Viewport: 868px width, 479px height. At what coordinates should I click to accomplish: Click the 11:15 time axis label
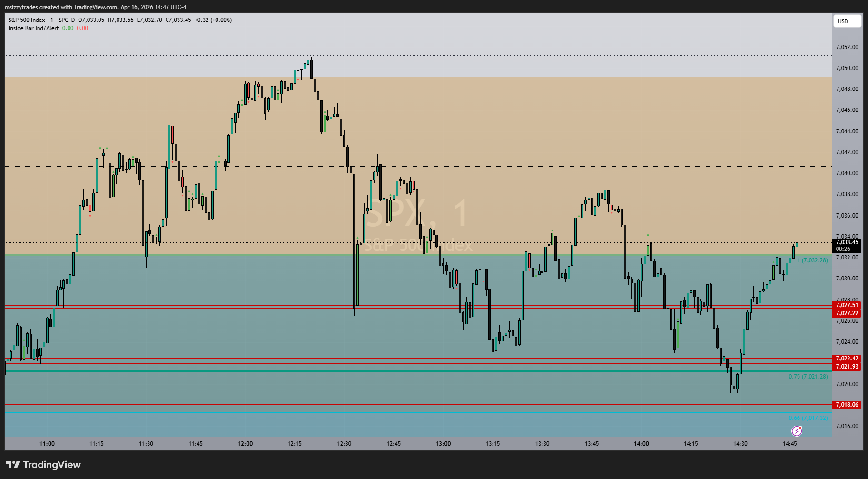pos(97,444)
